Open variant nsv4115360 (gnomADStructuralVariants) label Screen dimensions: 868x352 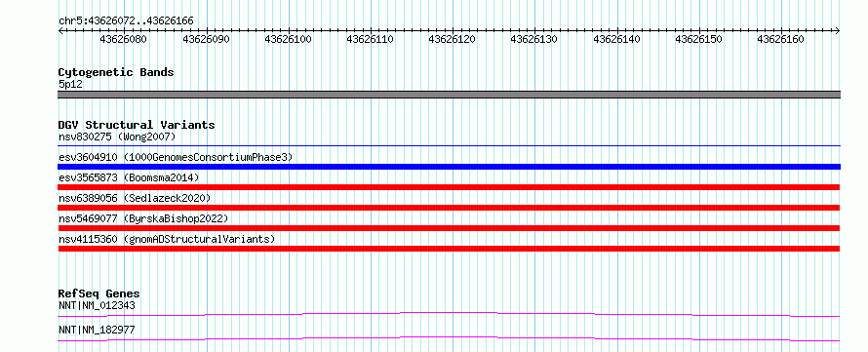click(167, 239)
